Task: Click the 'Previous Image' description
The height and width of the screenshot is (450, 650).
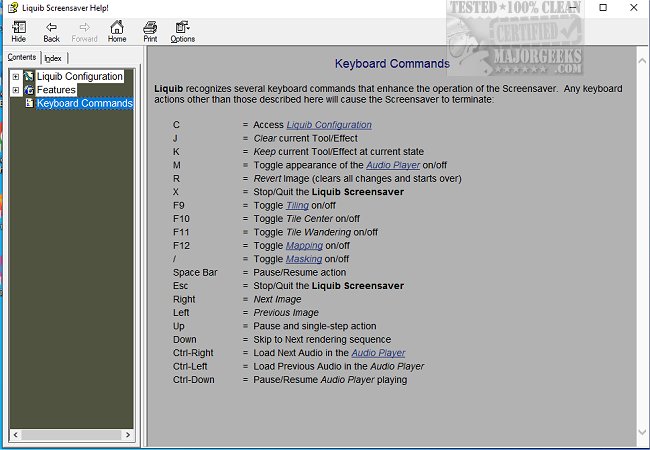Action: [286, 312]
